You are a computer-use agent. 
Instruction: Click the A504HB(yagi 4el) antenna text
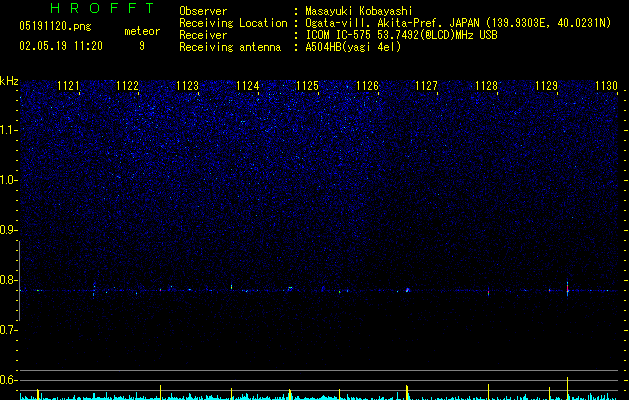click(353, 47)
